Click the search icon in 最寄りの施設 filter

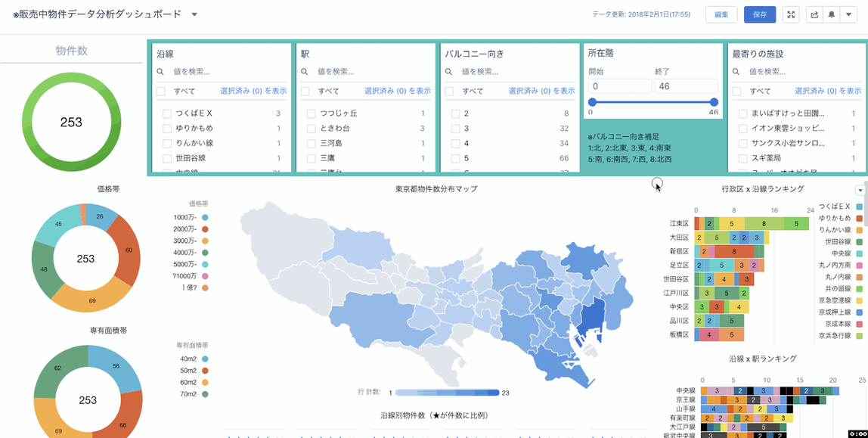(x=736, y=71)
